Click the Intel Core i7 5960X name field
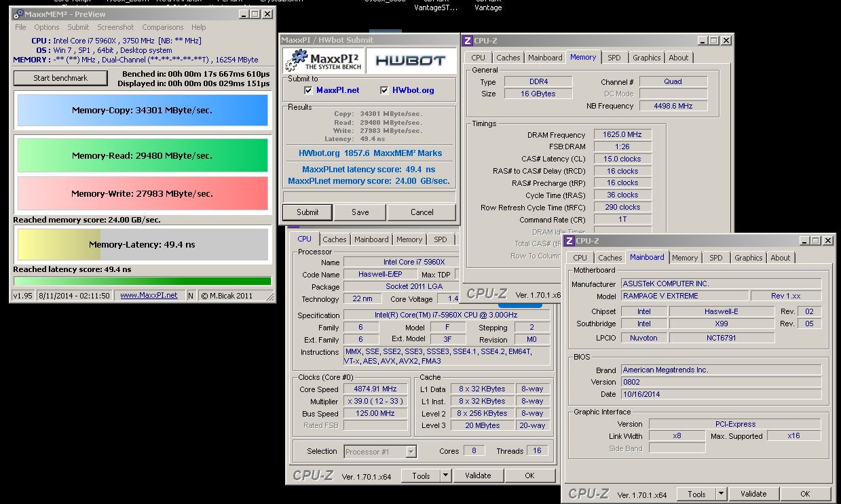This screenshot has width=841, height=504. click(400, 263)
